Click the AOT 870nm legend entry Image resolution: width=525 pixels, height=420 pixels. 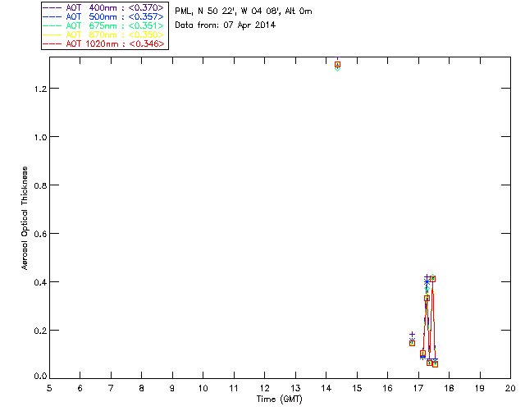click(103, 34)
